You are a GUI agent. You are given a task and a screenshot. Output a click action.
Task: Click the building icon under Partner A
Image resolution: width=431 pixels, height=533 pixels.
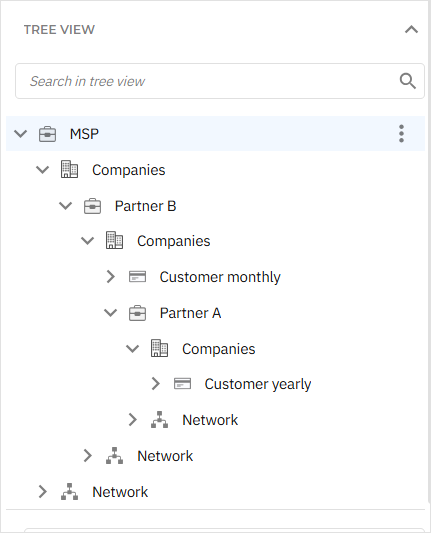(159, 348)
